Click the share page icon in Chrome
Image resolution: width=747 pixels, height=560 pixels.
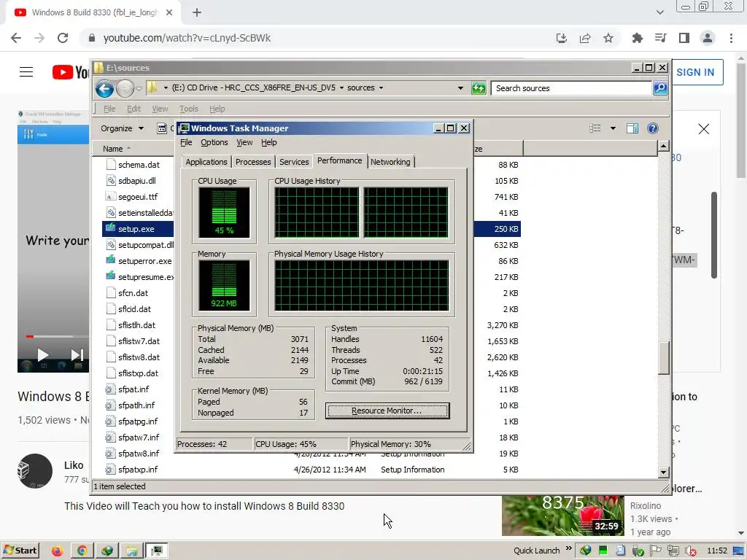click(x=585, y=38)
